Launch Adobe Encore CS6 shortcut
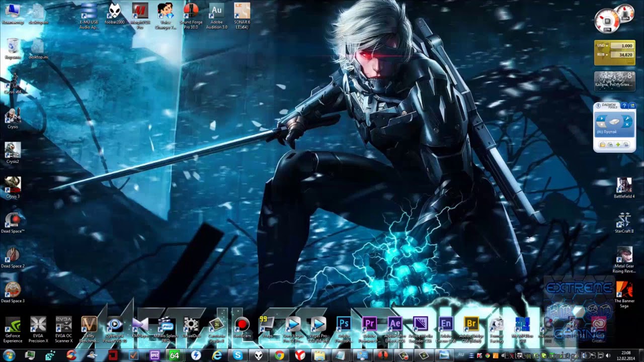The image size is (644, 362). tap(446, 329)
